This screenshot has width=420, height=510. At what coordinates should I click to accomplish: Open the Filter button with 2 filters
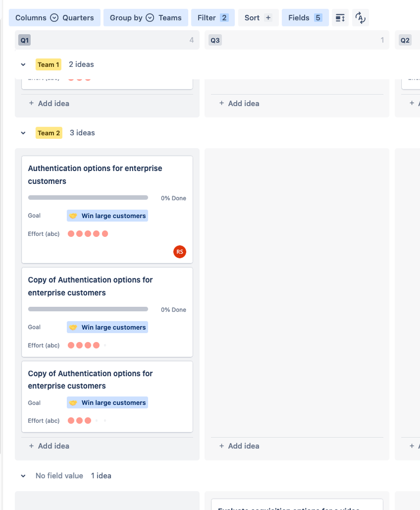pyautogui.click(x=213, y=17)
